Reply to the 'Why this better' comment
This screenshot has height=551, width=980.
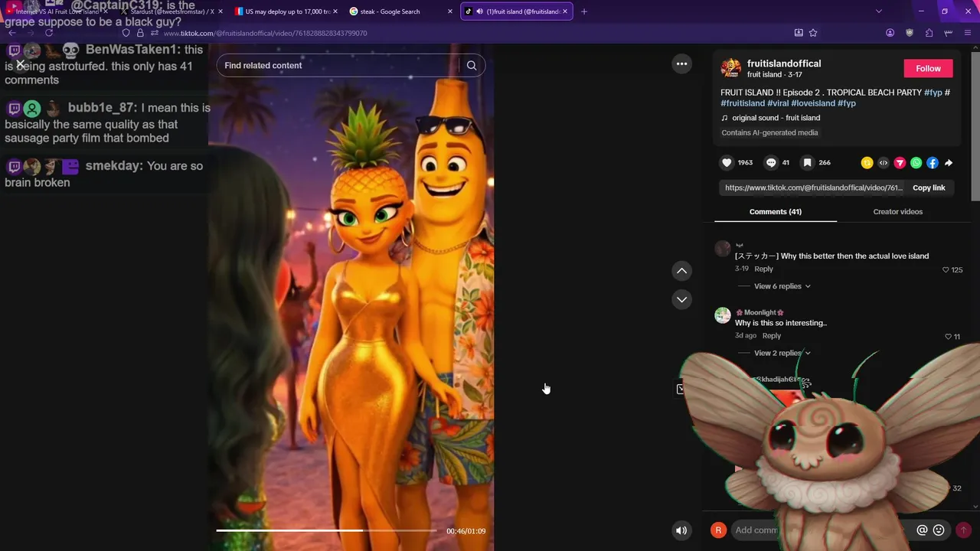[x=763, y=269]
